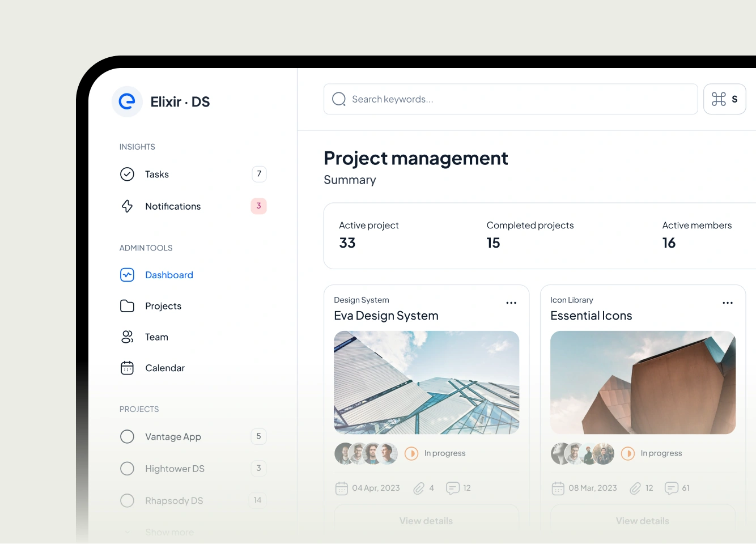The width and height of the screenshot is (756, 544).
Task: Click the 04 Apr, 2023 date text
Action: tap(376, 488)
